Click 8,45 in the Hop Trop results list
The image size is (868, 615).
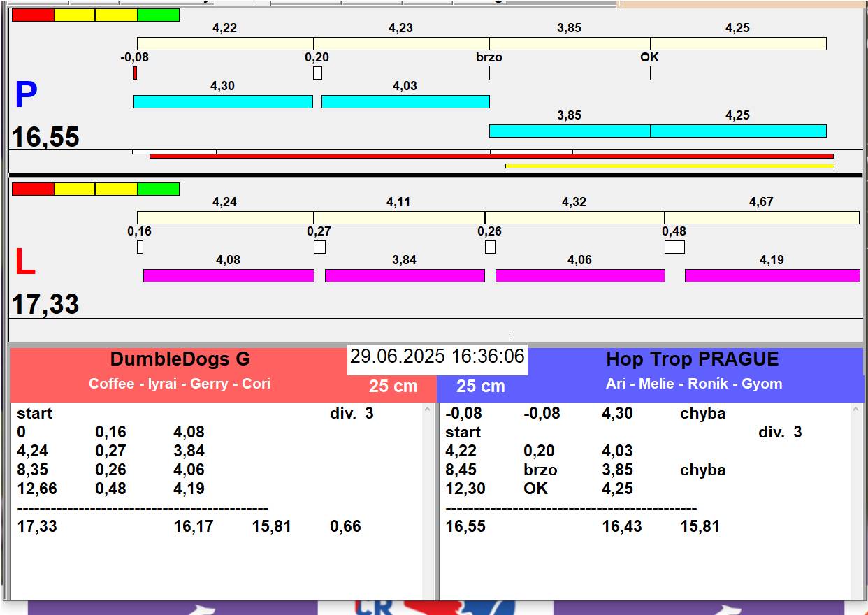coord(461,470)
